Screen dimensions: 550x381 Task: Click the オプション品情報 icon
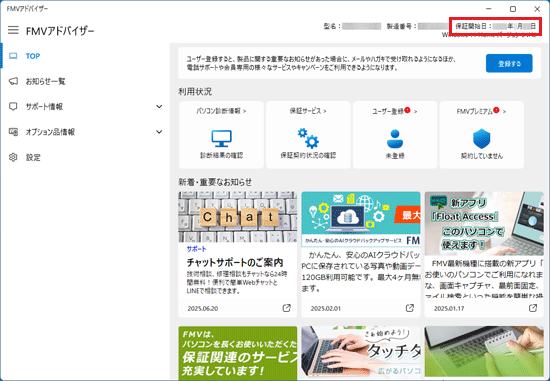click(x=13, y=132)
